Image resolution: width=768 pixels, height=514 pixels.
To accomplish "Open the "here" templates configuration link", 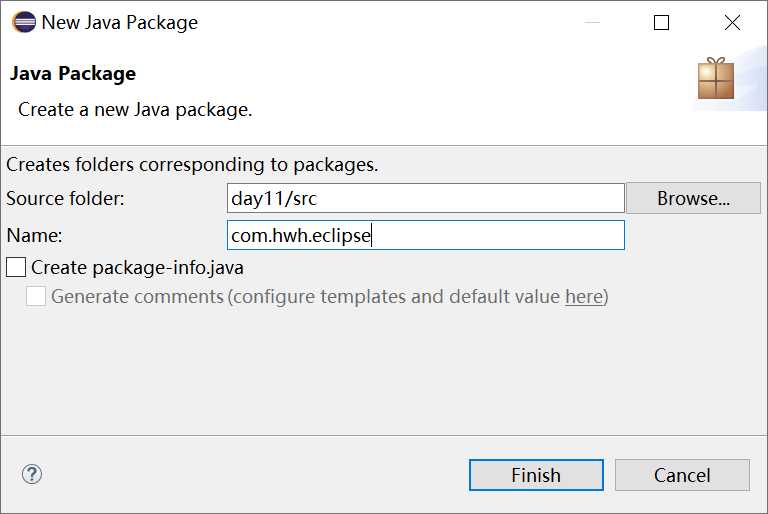I will [584, 296].
